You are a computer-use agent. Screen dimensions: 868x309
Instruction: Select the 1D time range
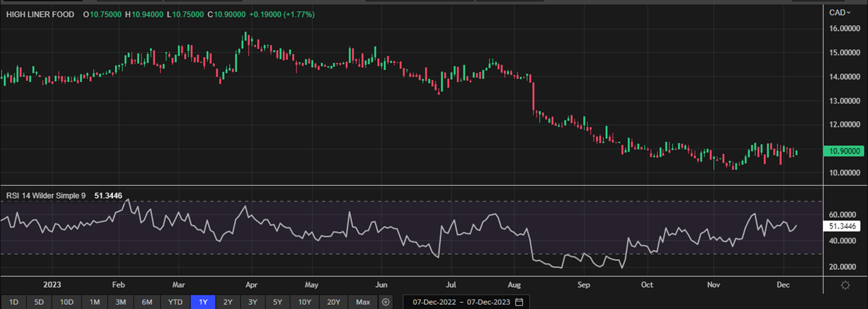(14, 302)
